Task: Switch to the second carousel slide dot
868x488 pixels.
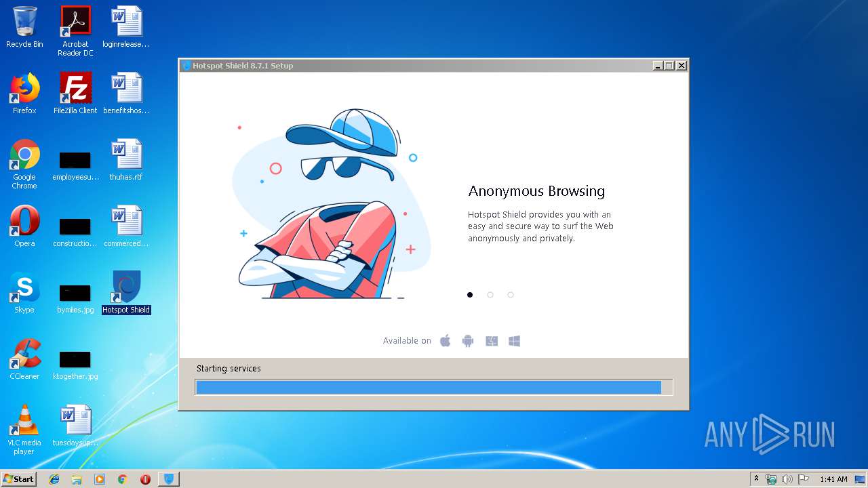Action: coord(490,295)
